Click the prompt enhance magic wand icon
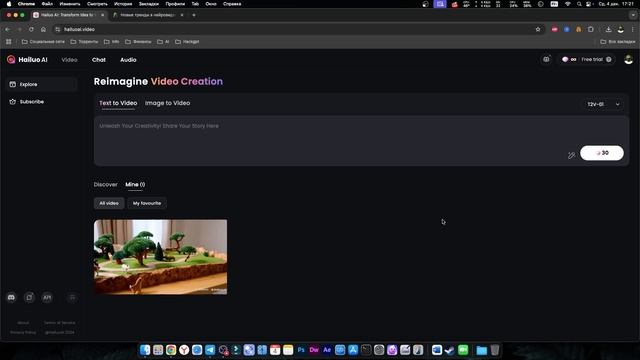This screenshot has width=640, height=360. (x=571, y=155)
